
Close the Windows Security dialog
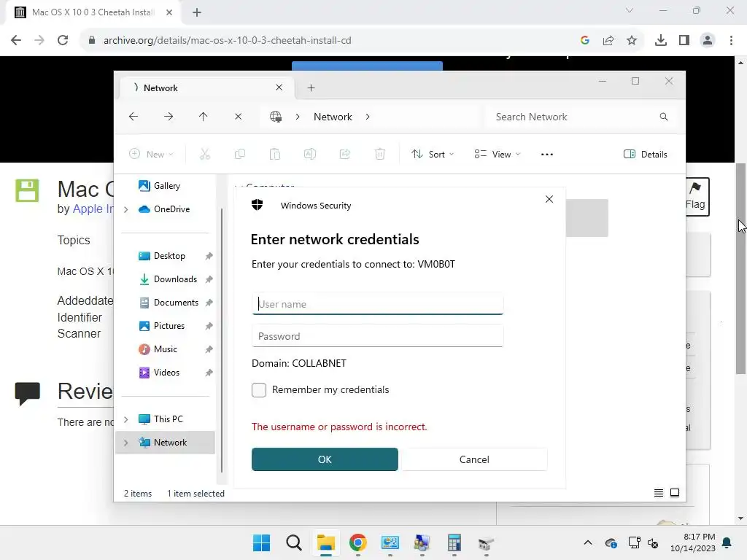coord(549,199)
